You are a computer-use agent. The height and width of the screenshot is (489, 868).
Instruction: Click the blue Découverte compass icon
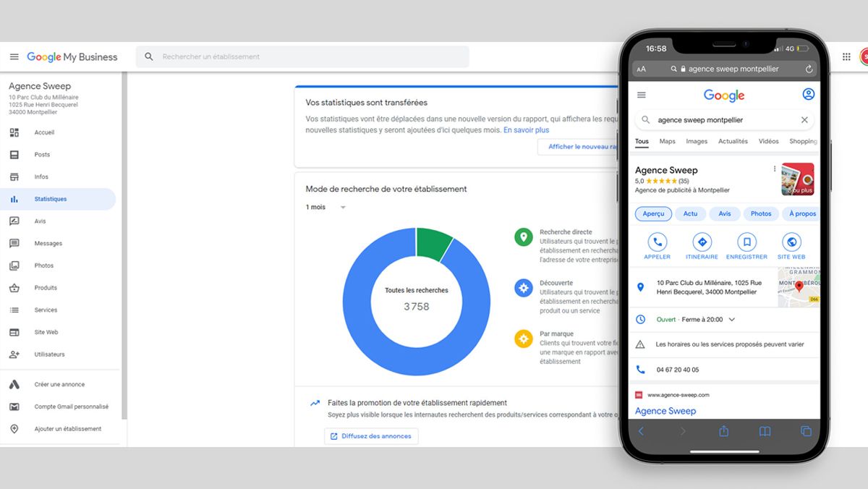coord(524,287)
